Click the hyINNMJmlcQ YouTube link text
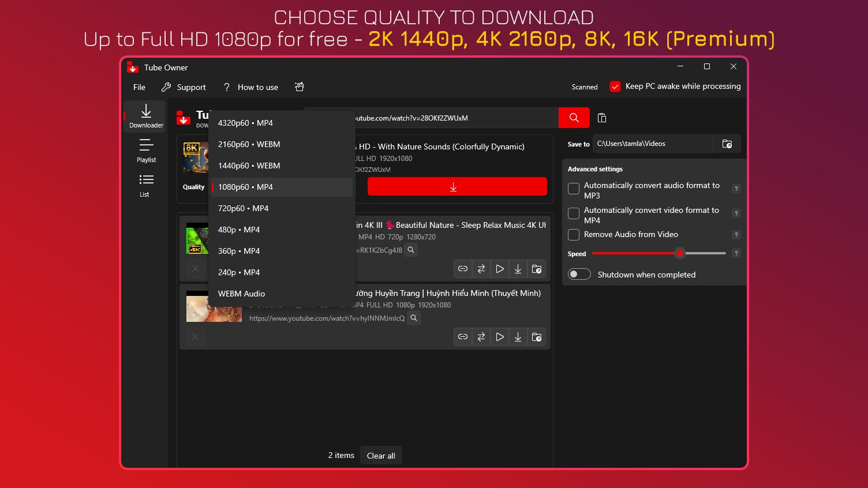The height and width of the screenshot is (488, 868). click(327, 318)
